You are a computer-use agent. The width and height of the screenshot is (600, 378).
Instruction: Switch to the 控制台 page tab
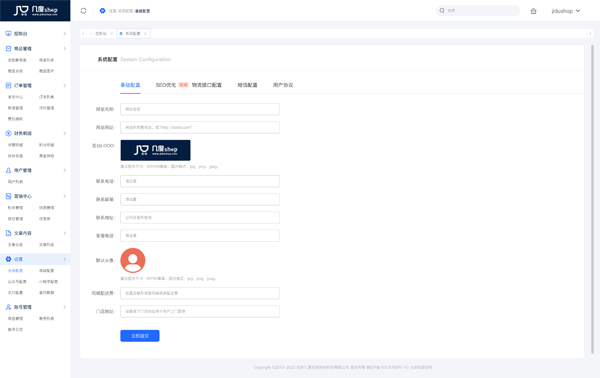point(101,33)
